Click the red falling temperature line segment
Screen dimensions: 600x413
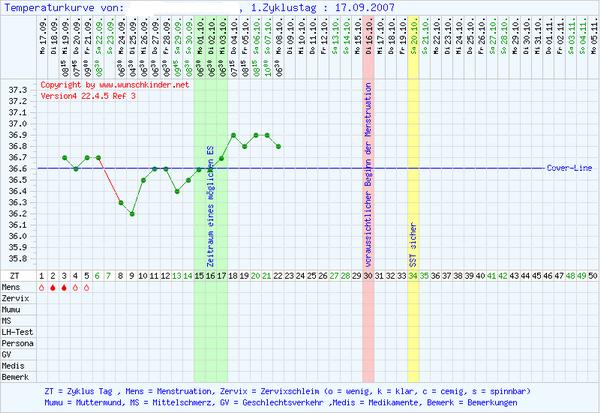click(x=110, y=180)
